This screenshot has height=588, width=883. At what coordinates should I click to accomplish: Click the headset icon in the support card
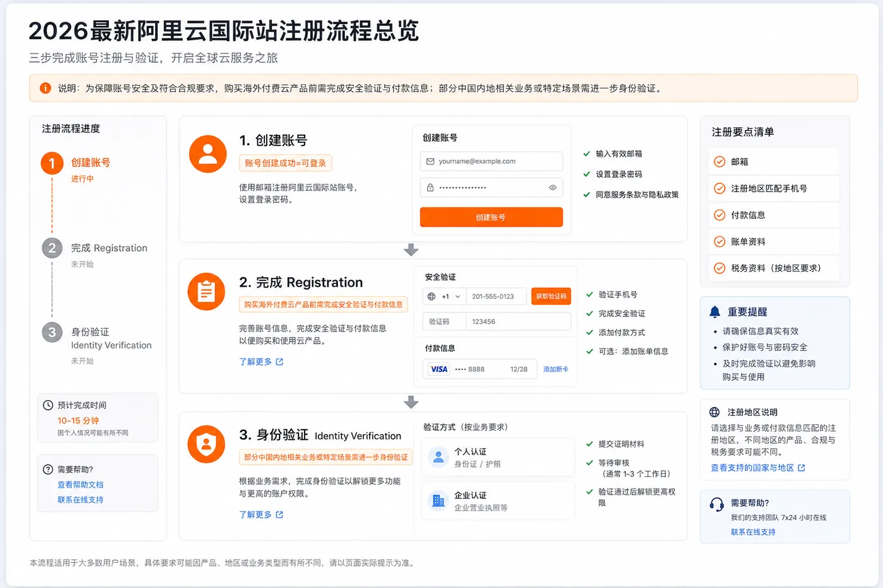coord(716,504)
